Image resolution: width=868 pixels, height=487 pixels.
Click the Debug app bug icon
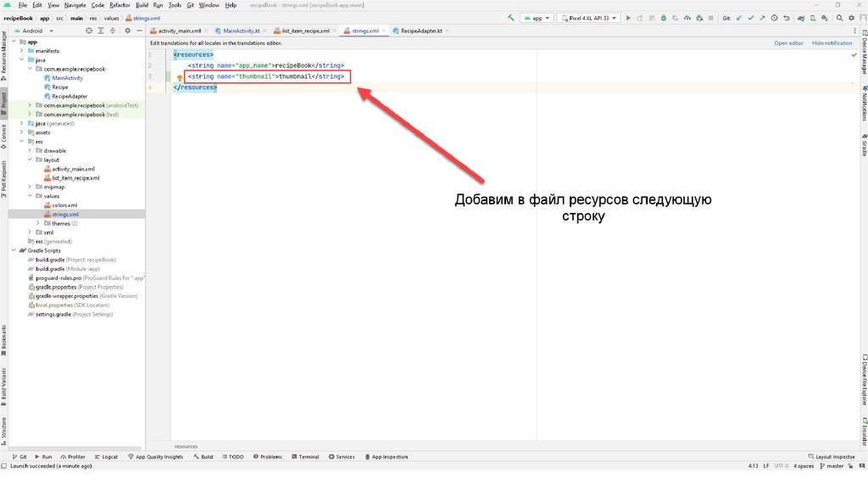(x=663, y=18)
